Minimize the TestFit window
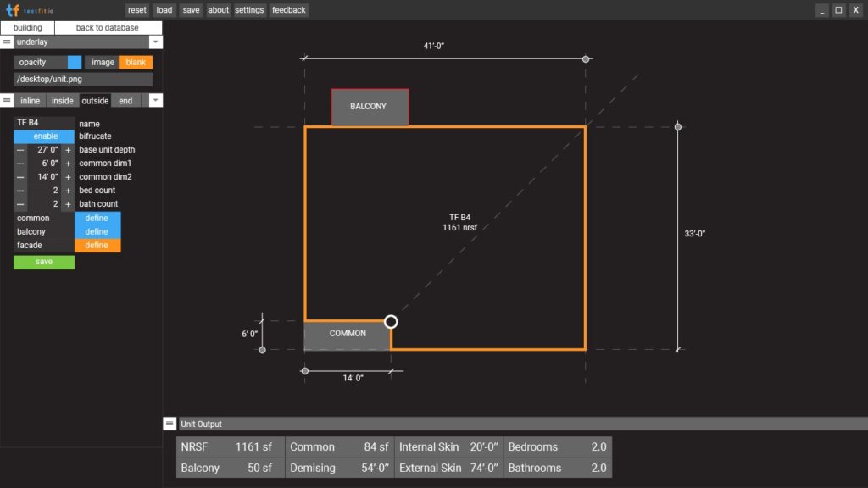The height and width of the screenshot is (488, 868). pos(822,10)
